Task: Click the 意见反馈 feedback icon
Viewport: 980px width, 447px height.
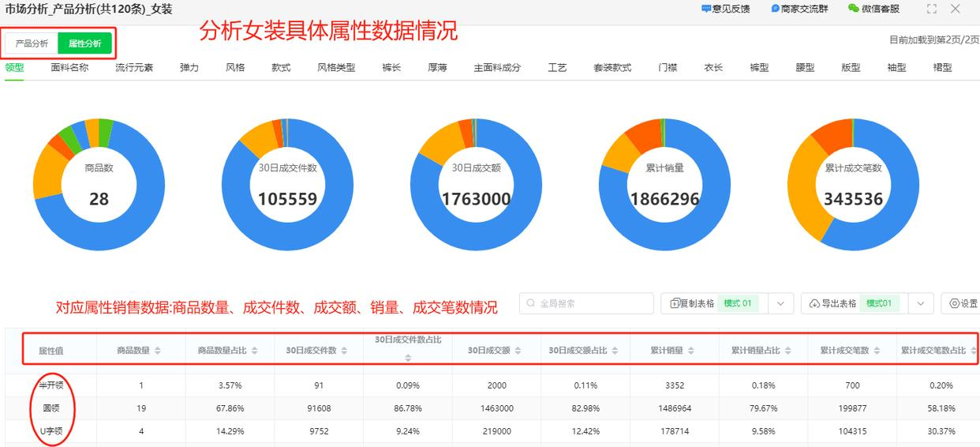Action: [x=706, y=9]
